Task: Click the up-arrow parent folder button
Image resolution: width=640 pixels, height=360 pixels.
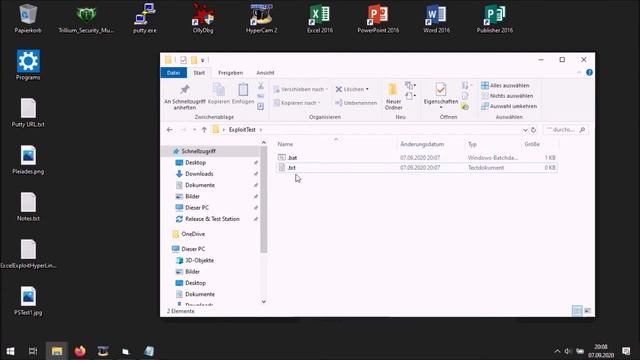Action: pyautogui.click(x=204, y=130)
